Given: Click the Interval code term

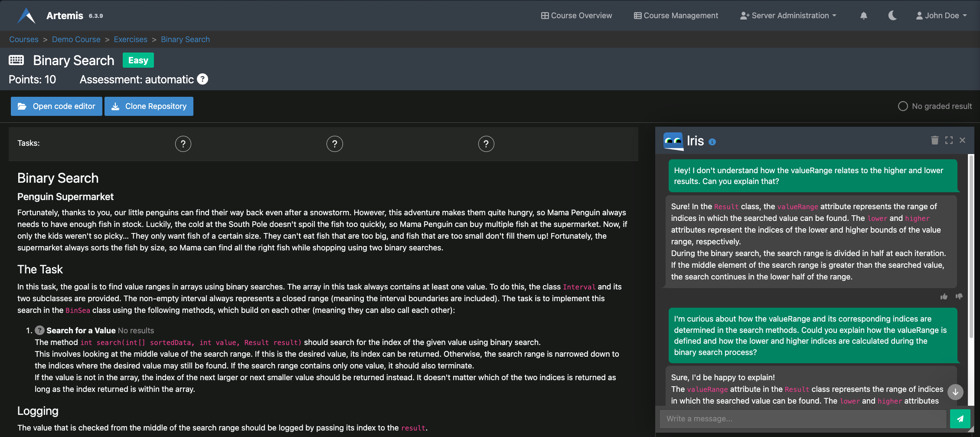Looking at the screenshot, I should [x=579, y=287].
